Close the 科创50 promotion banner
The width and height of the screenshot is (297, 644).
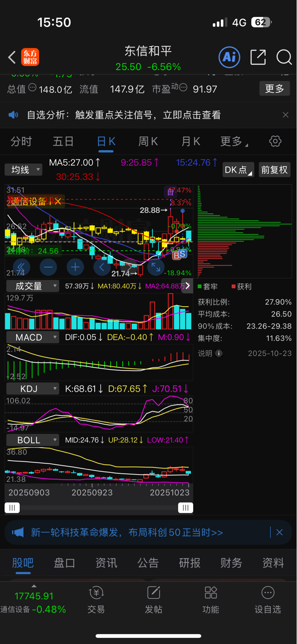(280, 533)
